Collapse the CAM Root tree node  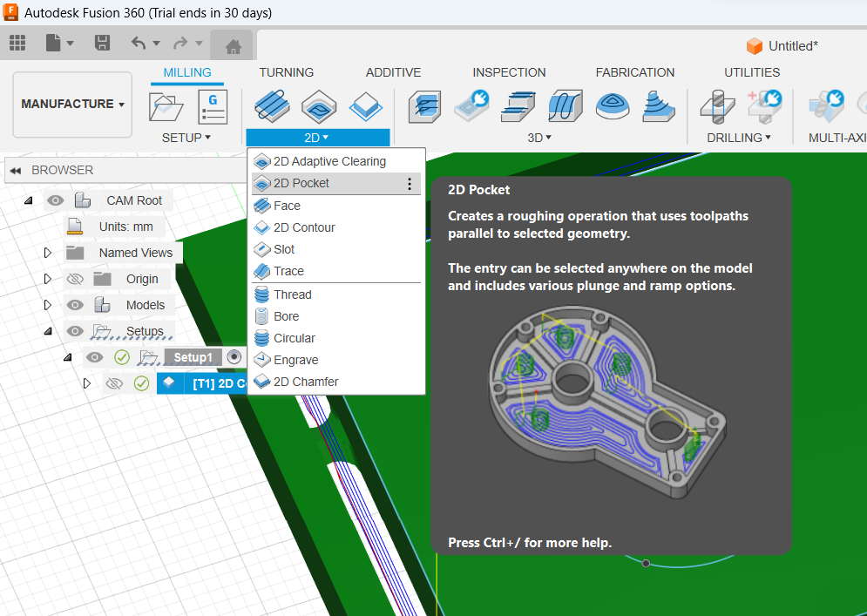pyautogui.click(x=29, y=200)
